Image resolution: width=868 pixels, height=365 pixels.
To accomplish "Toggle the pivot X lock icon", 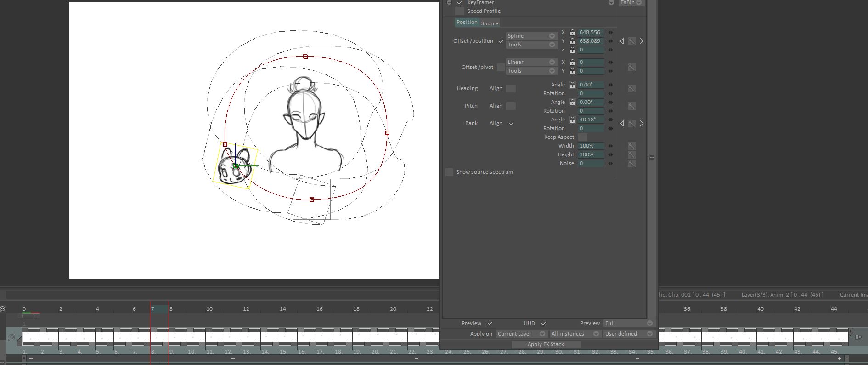I will [572, 63].
